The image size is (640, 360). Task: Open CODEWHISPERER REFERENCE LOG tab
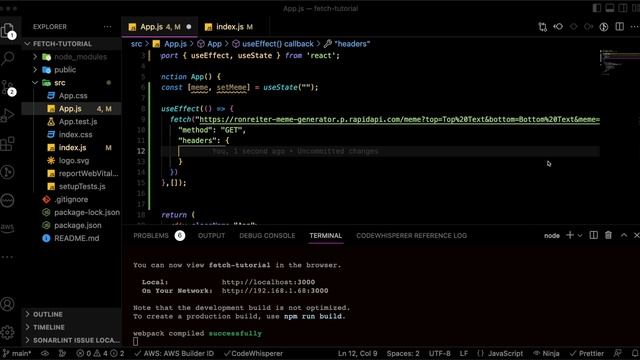click(411, 236)
